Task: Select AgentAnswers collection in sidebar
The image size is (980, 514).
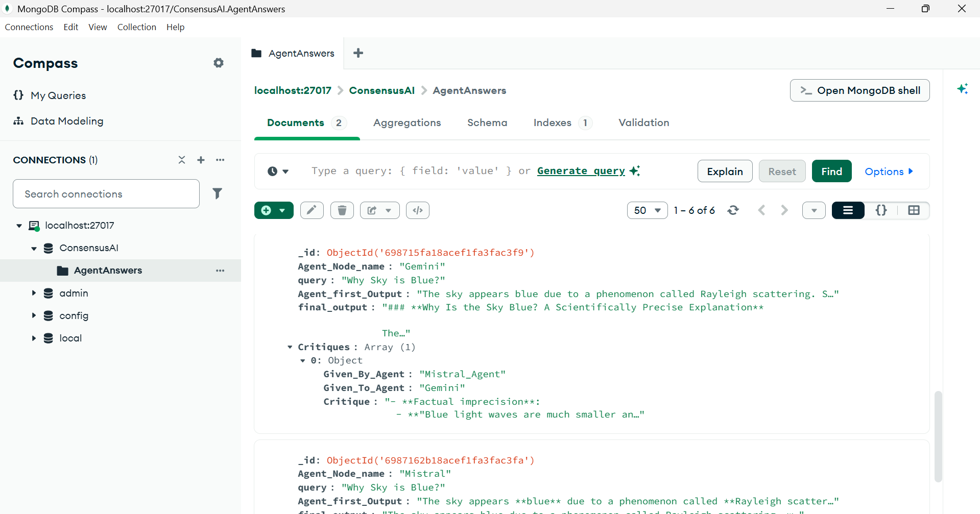Action: point(108,271)
